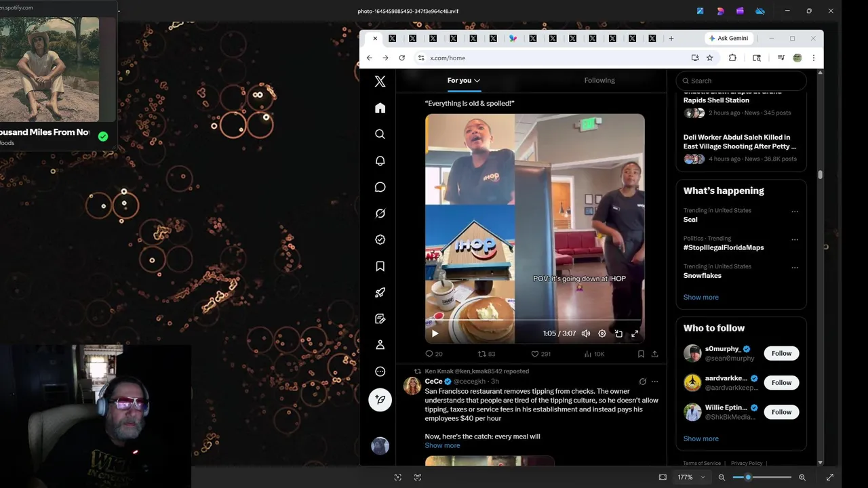The height and width of the screenshot is (488, 868).
Task: Click Ask Gemini in Chrome
Action: (728, 39)
